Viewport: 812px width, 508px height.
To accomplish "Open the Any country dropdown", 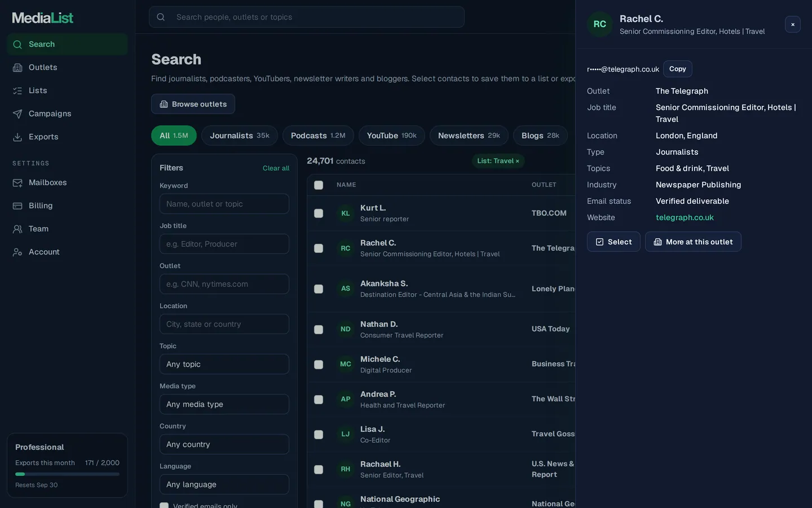I will click(x=224, y=444).
